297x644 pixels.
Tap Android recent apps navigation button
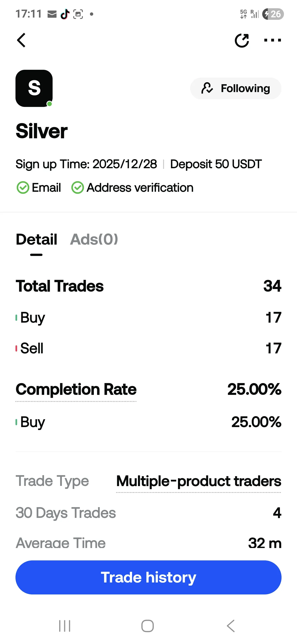65,626
